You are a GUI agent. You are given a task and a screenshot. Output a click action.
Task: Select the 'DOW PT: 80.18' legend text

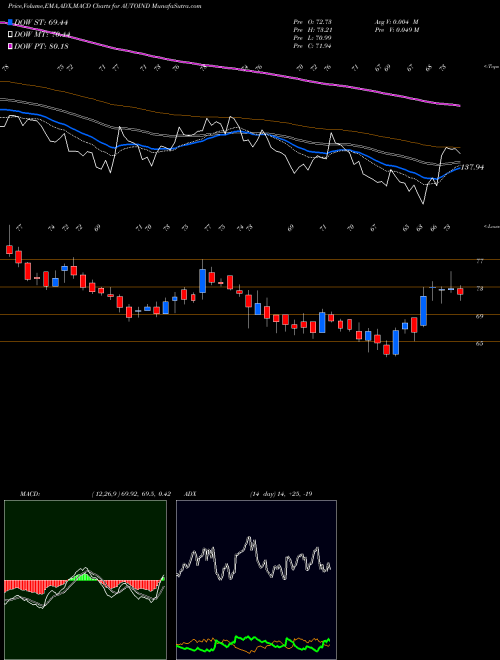(41, 46)
